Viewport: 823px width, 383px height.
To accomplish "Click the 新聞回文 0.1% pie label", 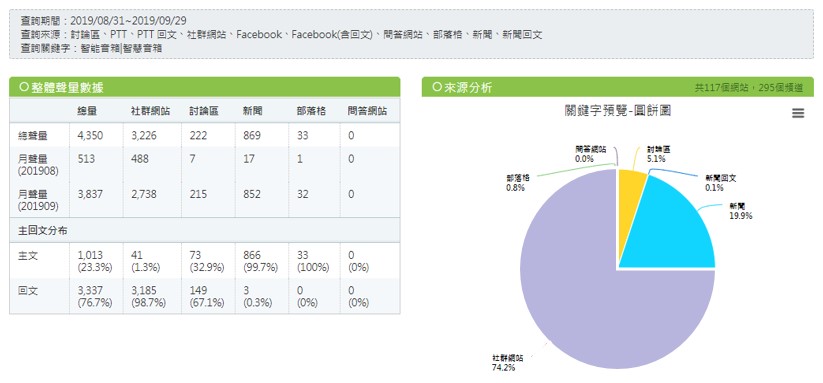I will pyautogui.click(x=721, y=183).
